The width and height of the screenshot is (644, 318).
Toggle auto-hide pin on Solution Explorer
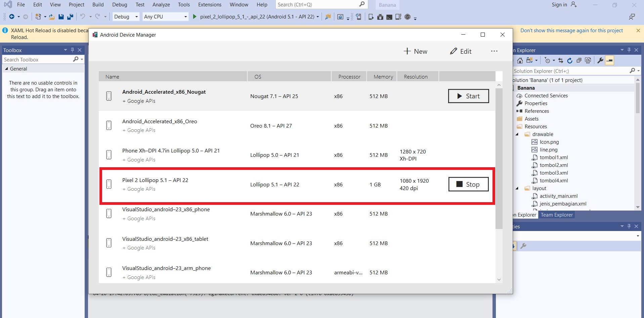629,50
